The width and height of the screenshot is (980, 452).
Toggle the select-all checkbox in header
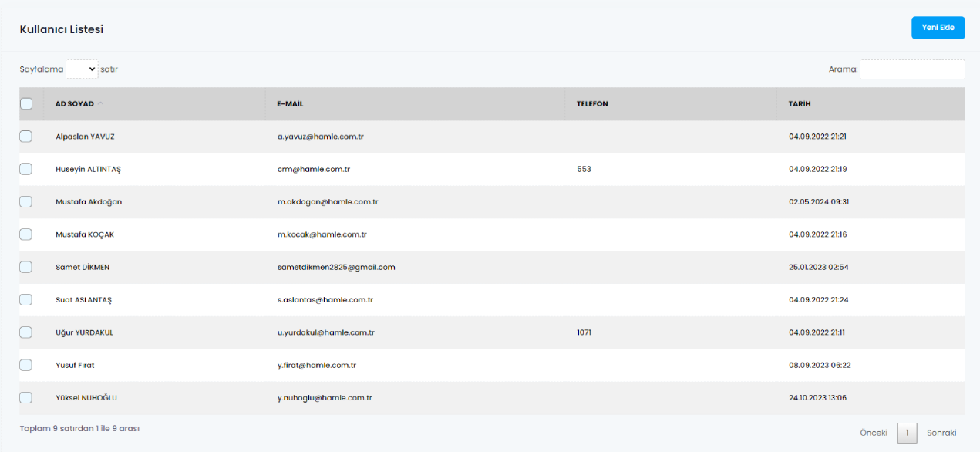click(26, 104)
